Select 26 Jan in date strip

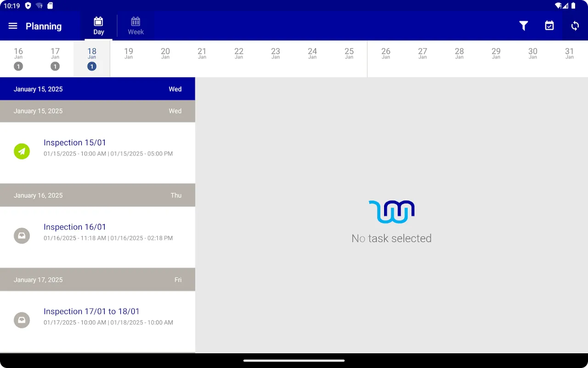(x=386, y=59)
